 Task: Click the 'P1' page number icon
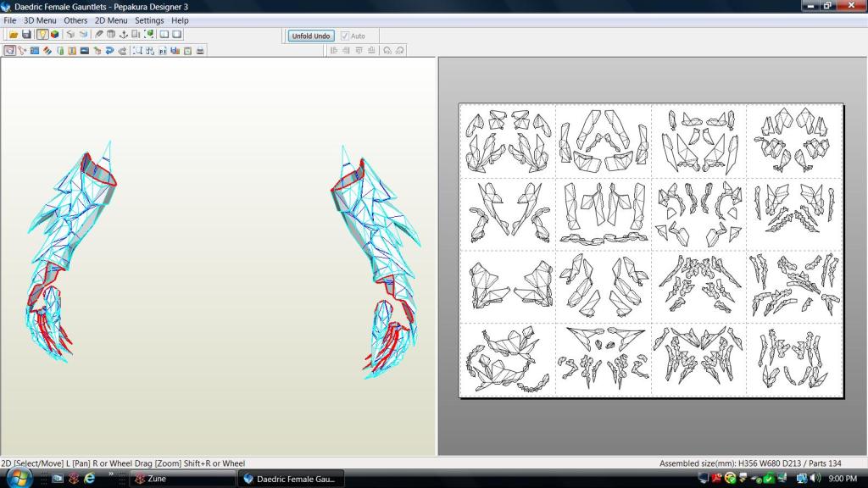(162, 50)
